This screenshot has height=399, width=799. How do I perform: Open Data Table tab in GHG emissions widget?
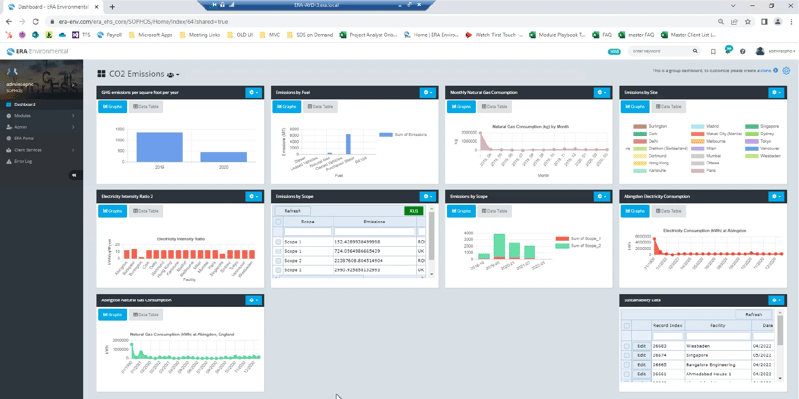click(146, 107)
